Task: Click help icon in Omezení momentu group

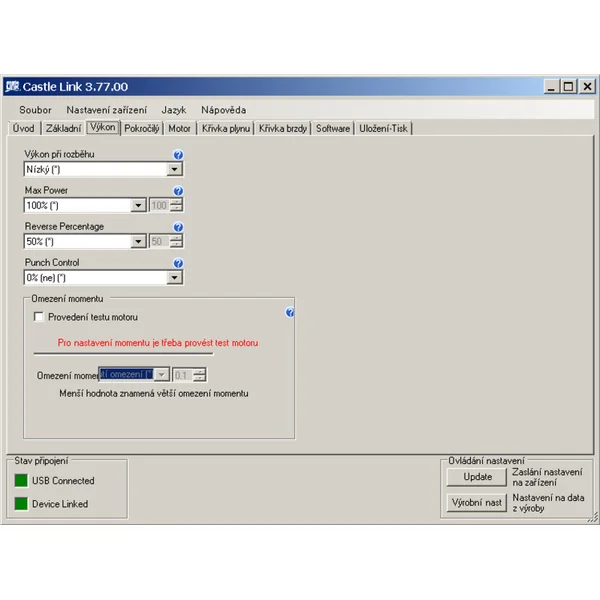Action: coord(290,313)
